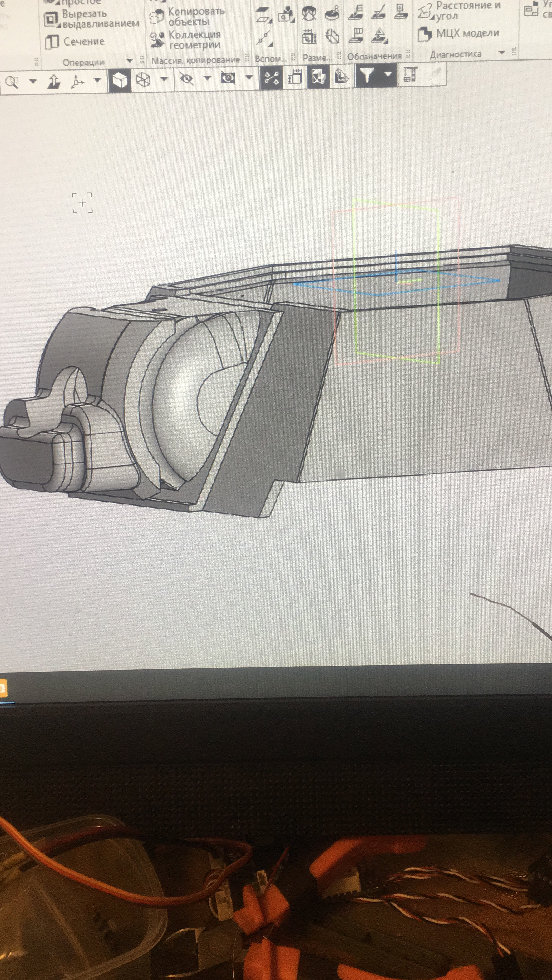
Task: Expand the Диагностика panel arrow
Action: [x=502, y=52]
